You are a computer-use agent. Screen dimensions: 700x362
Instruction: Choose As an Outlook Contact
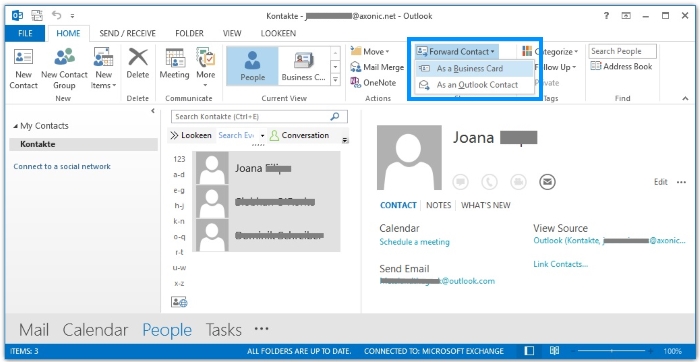click(475, 85)
